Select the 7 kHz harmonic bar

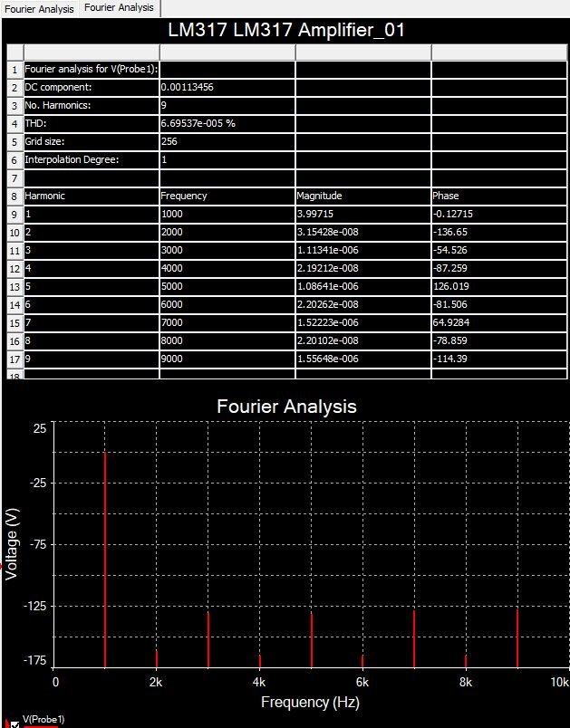tap(414, 639)
